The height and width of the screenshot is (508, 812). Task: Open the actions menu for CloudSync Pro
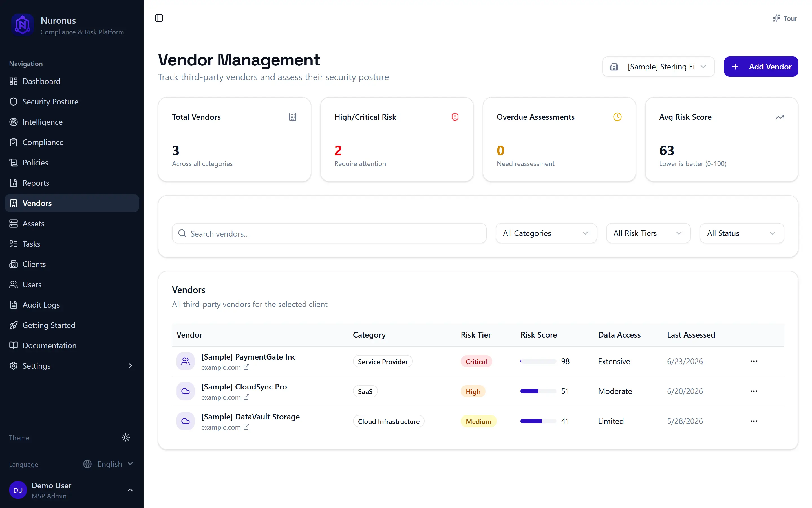coord(754,391)
